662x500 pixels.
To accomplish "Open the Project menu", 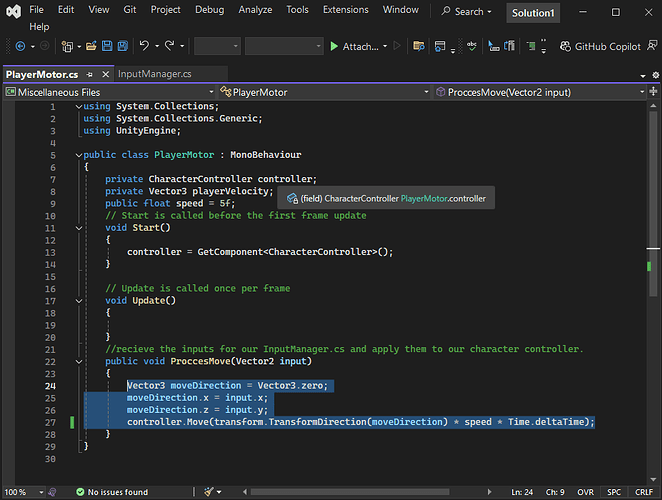I will 166,10.
